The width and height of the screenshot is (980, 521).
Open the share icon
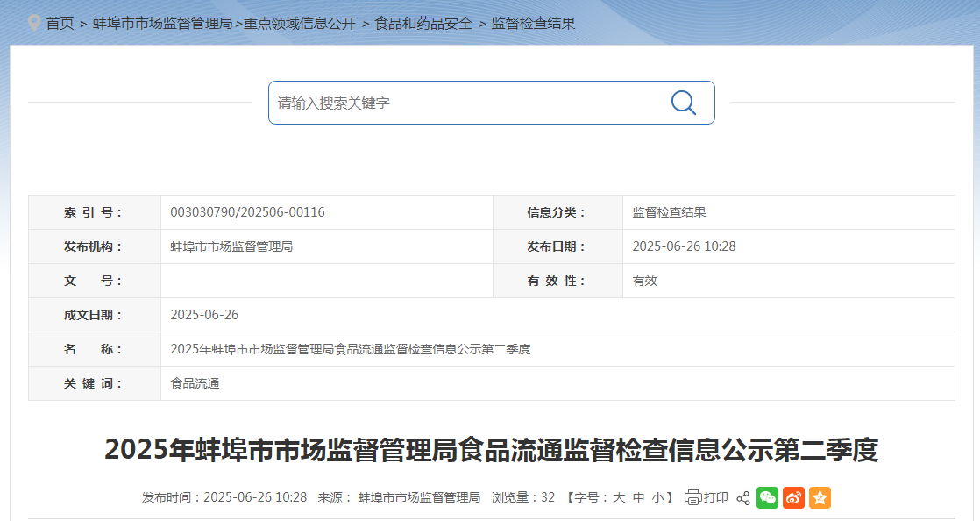(x=743, y=498)
